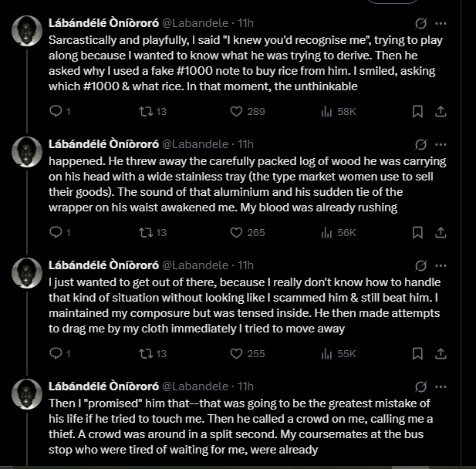Reply to the tweet with 255 likes
This screenshot has height=469, width=476.
tap(54, 353)
